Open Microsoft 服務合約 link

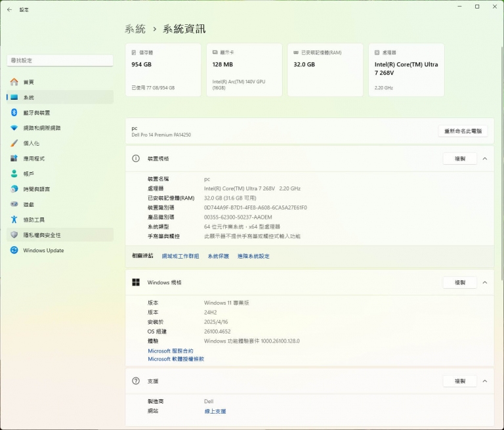pos(171,351)
